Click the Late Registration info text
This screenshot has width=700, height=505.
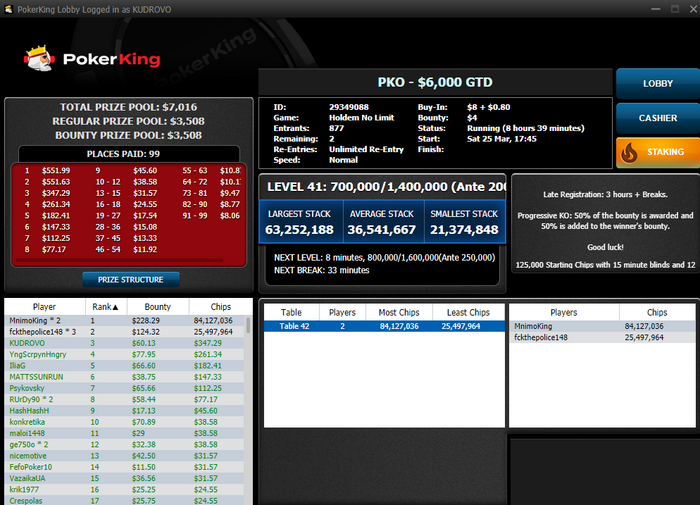[x=605, y=195]
